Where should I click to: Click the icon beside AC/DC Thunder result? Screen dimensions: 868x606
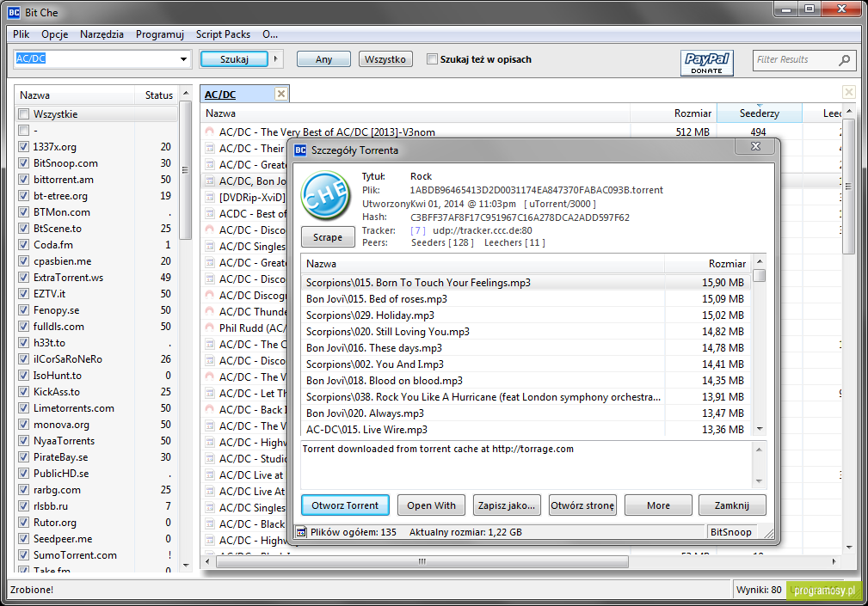[209, 311]
